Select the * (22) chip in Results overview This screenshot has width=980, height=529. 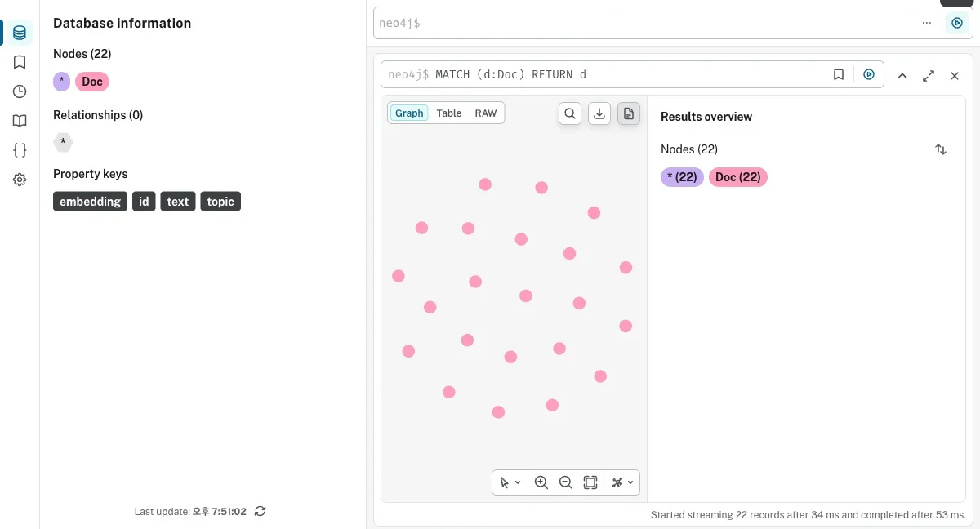(682, 177)
